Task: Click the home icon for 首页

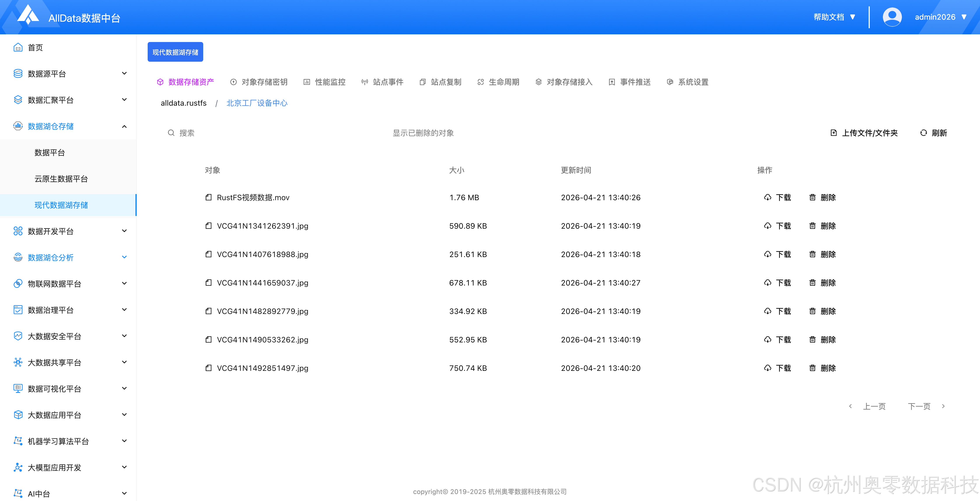Action: tap(18, 47)
